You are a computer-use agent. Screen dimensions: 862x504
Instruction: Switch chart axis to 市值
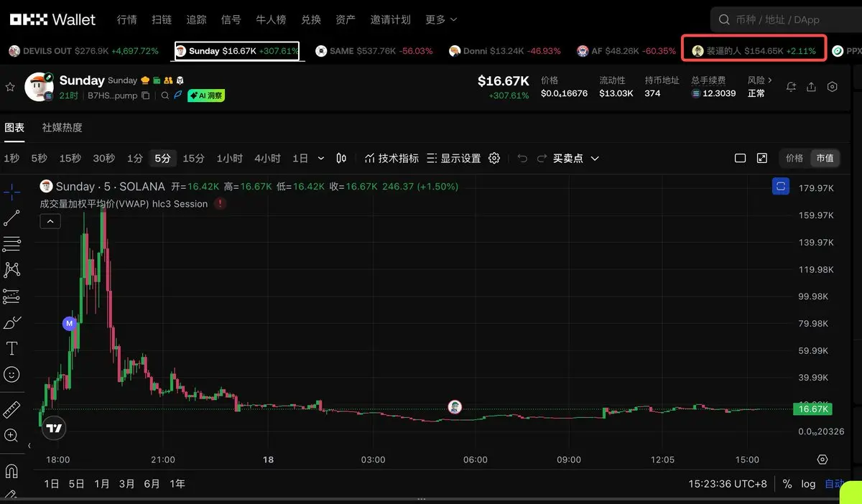pos(825,158)
